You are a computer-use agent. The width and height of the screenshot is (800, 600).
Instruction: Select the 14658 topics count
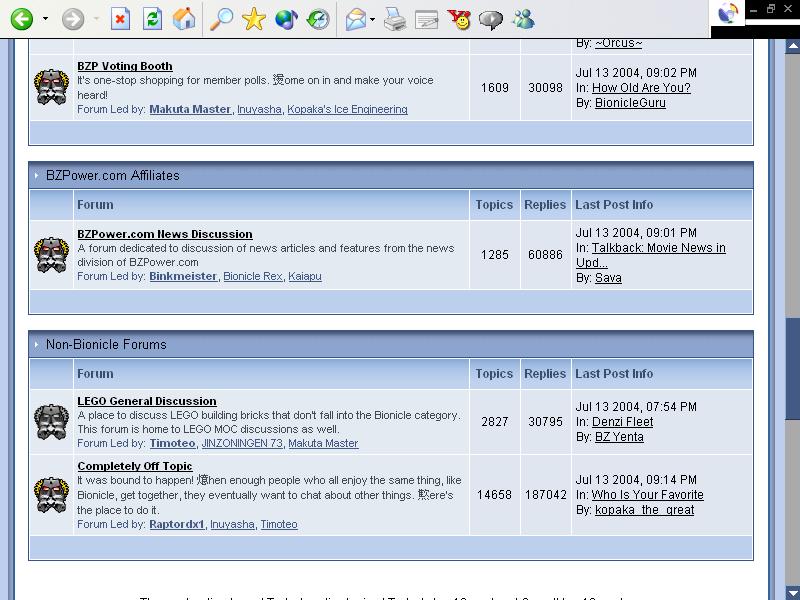tap(494, 495)
